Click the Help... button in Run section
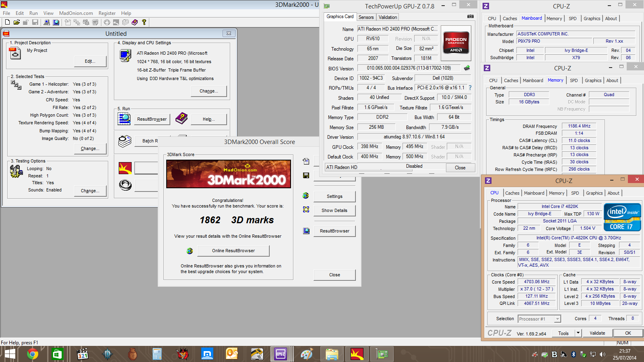644x362 pixels. (209, 119)
